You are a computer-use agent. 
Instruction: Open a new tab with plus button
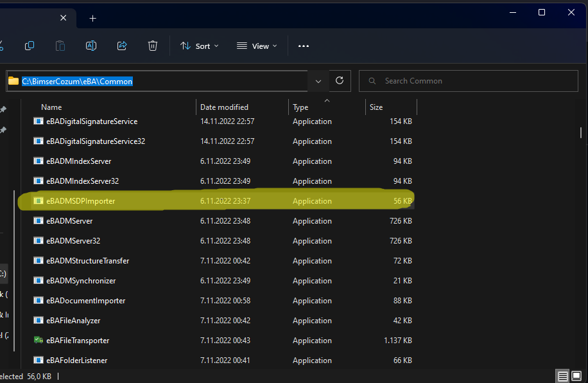pos(92,18)
